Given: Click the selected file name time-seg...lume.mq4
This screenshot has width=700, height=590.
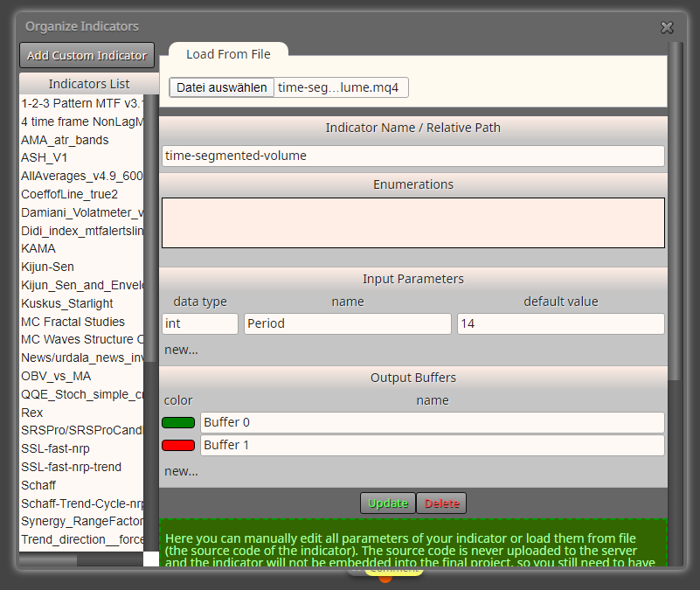Looking at the screenshot, I should [x=338, y=87].
